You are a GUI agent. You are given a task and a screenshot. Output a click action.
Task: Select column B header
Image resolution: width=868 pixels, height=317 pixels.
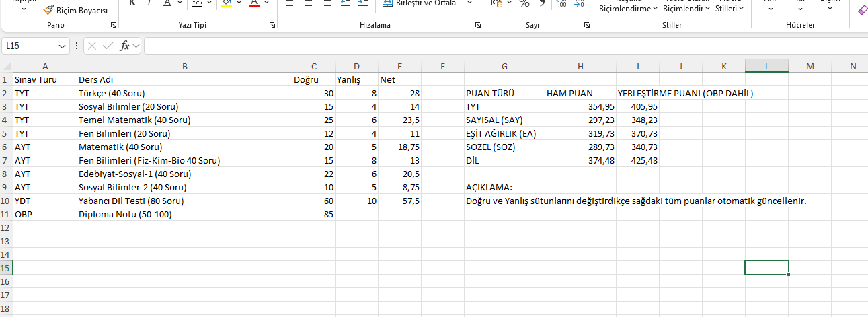pos(184,66)
